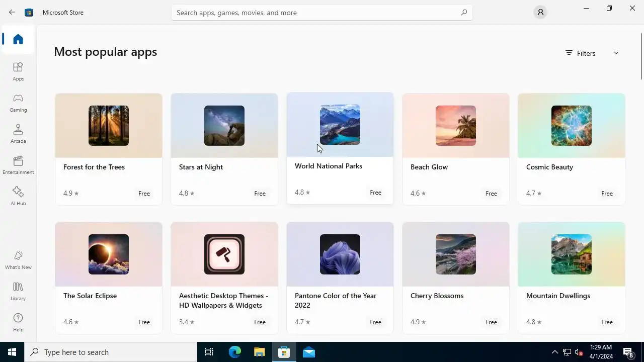Click the taskbar search box
644x362 pixels.
click(111, 352)
